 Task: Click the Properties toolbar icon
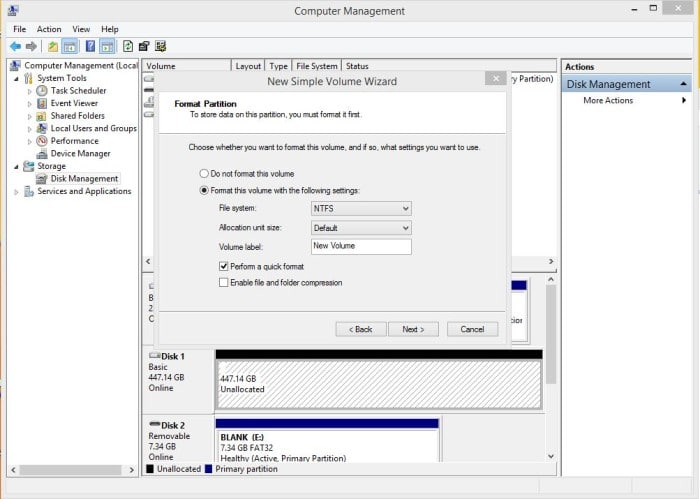click(144, 46)
